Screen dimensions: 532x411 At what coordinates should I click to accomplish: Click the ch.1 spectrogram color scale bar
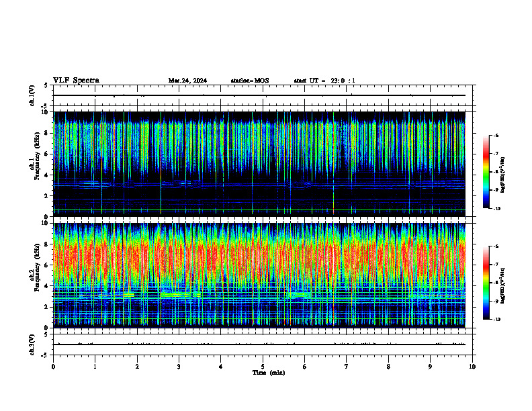pos(486,172)
